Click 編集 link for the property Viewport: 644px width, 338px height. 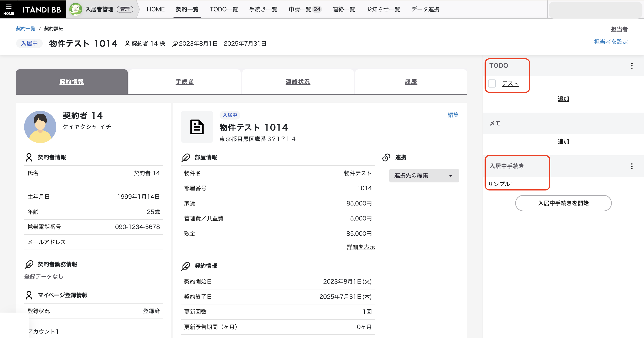coord(453,115)
